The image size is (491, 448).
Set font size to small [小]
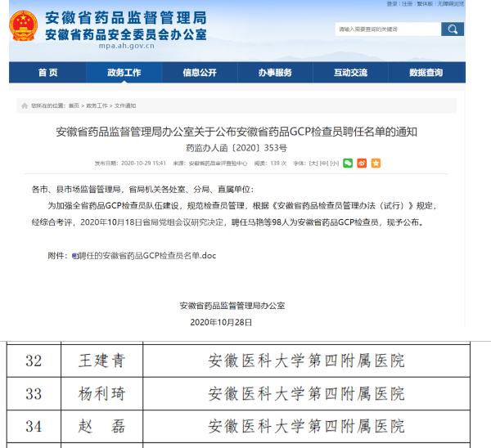pyautogui.click(x=334, y=164)
